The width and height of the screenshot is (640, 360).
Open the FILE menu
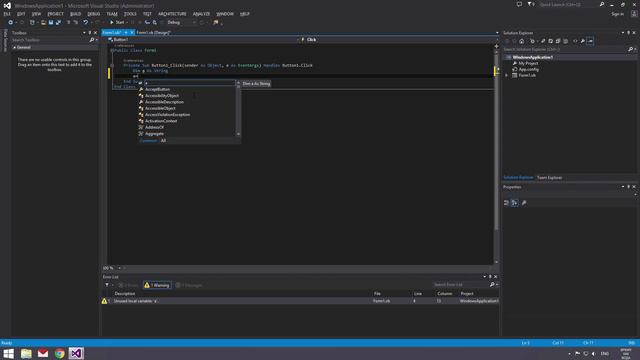(x=7, y=14)
